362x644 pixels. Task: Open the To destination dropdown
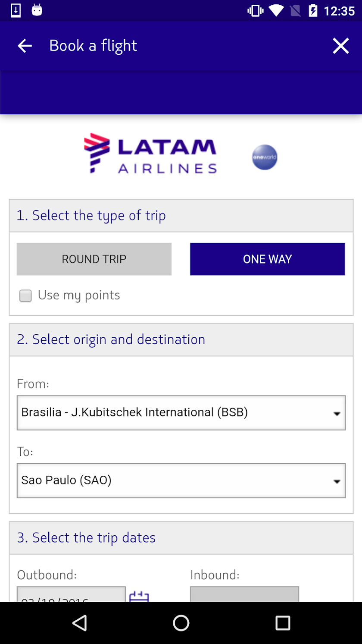[181, 481]
